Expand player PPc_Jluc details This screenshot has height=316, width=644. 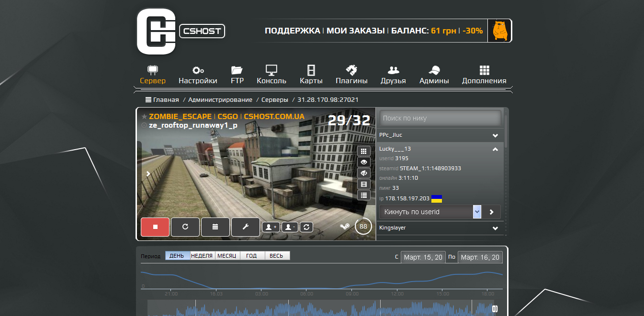(x=495, y=135)
